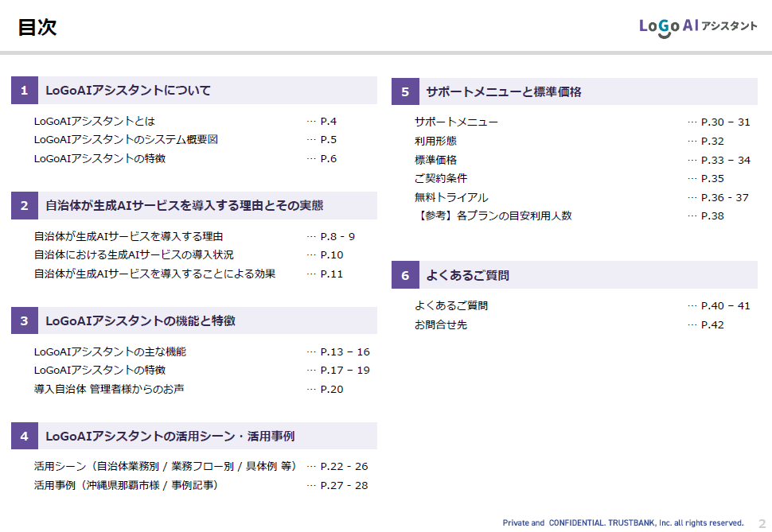This screenshot has height=532, width=772.
Task: Click page reference P.6
Action: pyautogui.click(x=329, y=158)
